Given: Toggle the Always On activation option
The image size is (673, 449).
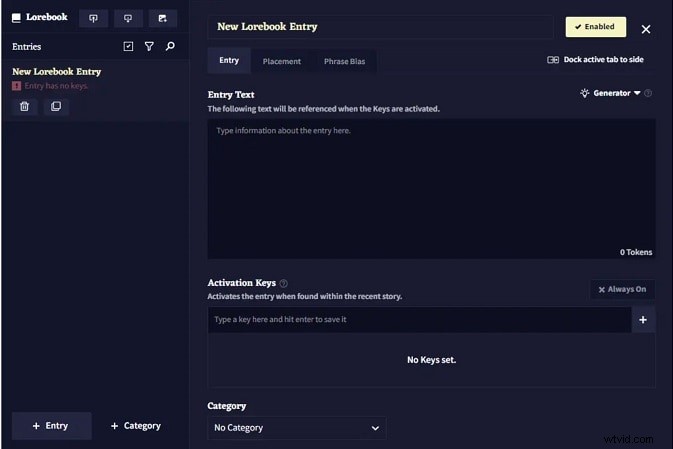Looking at the screenshot, I should (x=622, y=289).
